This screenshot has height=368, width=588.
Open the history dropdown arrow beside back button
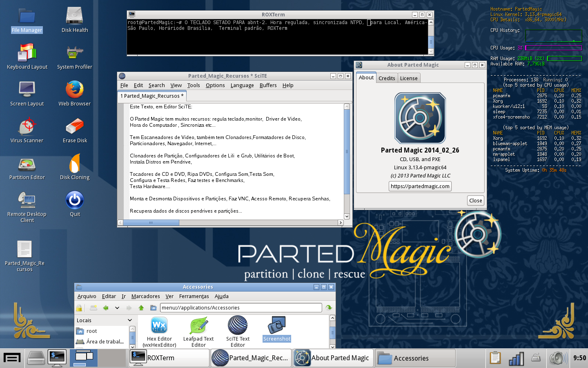[117, 308]
